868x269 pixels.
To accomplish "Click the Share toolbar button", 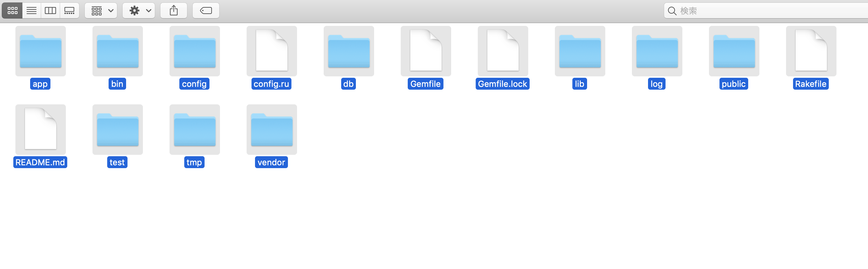I will pos(174,11).
